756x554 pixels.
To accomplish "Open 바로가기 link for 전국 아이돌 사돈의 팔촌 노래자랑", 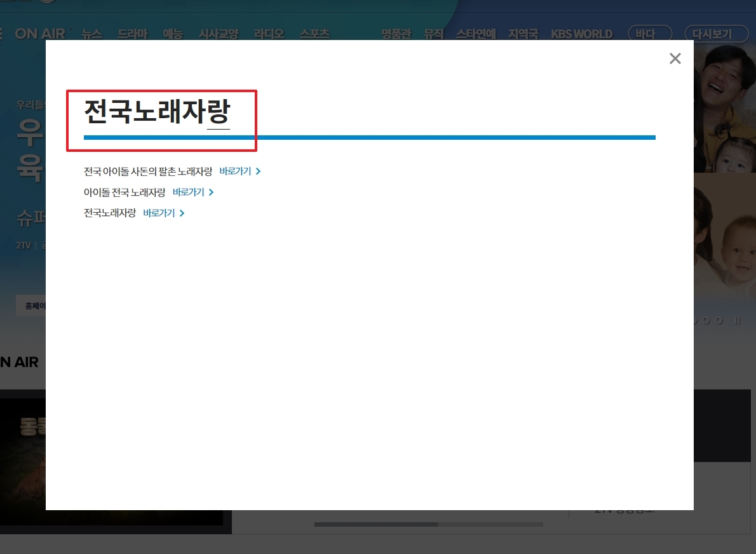I will 240,171.
